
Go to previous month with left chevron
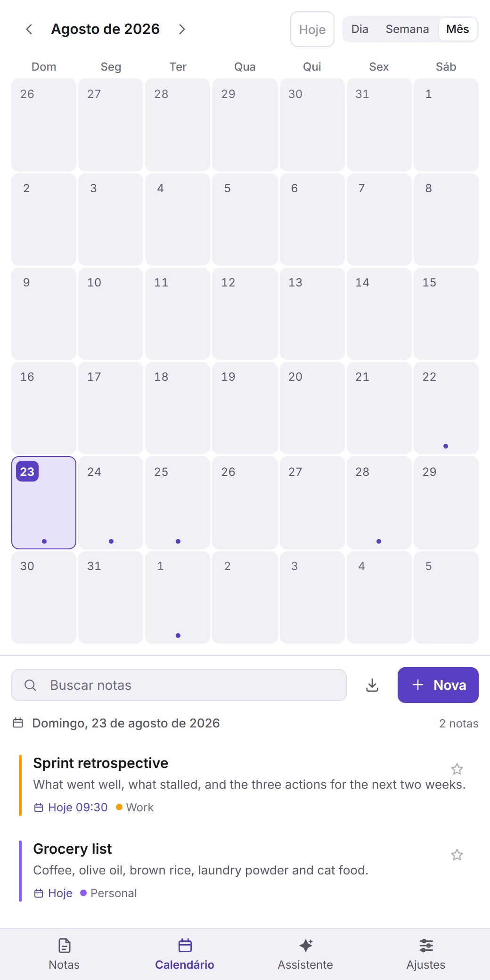point(29,29)
